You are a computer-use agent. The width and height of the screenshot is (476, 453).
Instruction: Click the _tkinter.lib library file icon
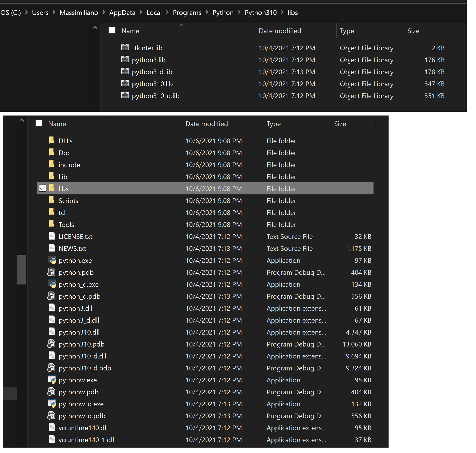tap(125, 48)
